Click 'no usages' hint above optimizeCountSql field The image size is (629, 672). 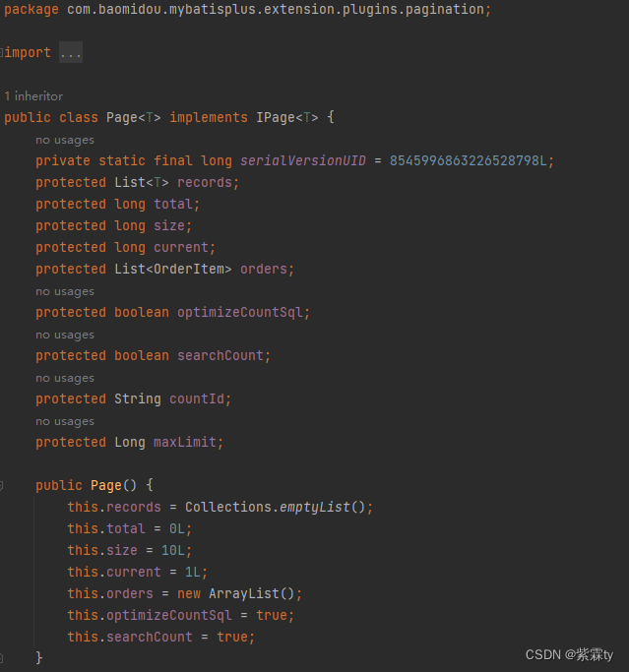[x=65, y=291]
